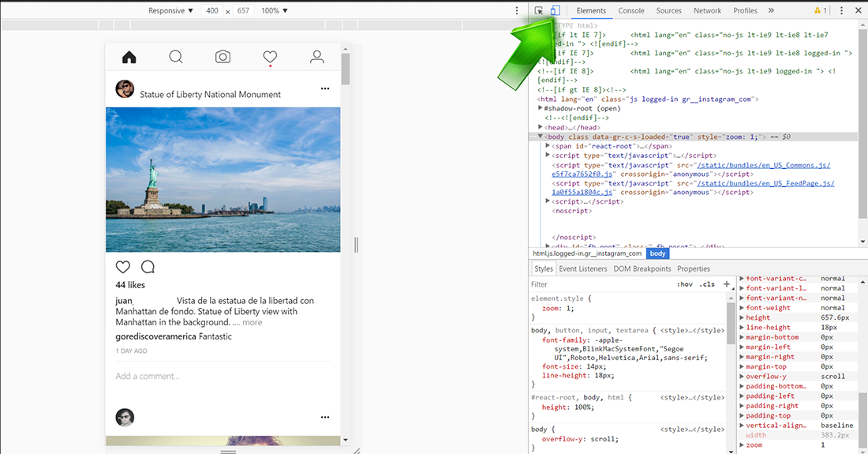
Task: Expand caption with the more link
Action: [253, 322]
